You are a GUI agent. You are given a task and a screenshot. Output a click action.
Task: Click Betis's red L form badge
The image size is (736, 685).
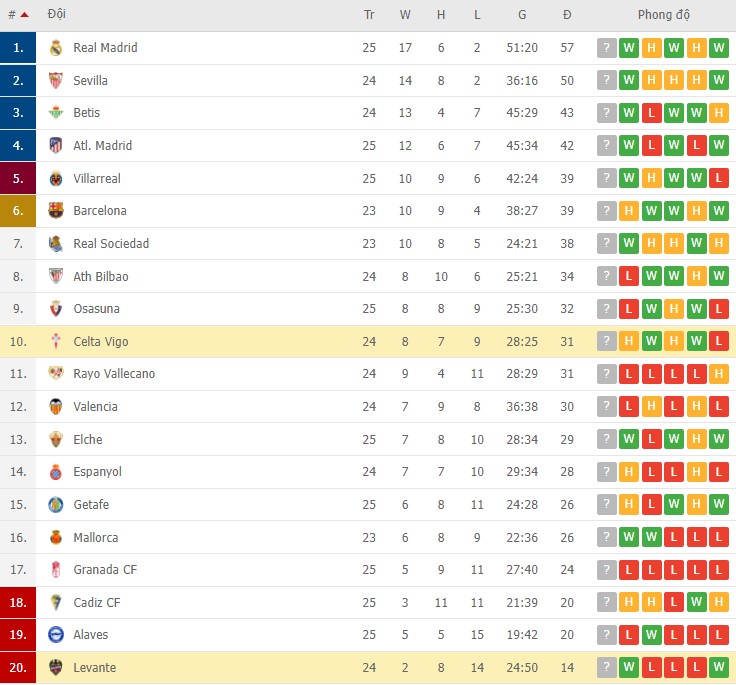pyautogui.click(x=651, y=113)
